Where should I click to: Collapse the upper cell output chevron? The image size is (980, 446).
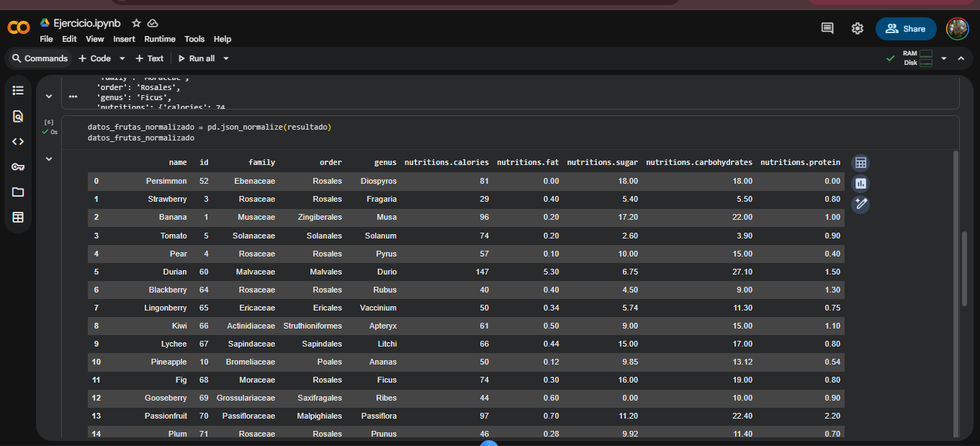coord(48,96)
